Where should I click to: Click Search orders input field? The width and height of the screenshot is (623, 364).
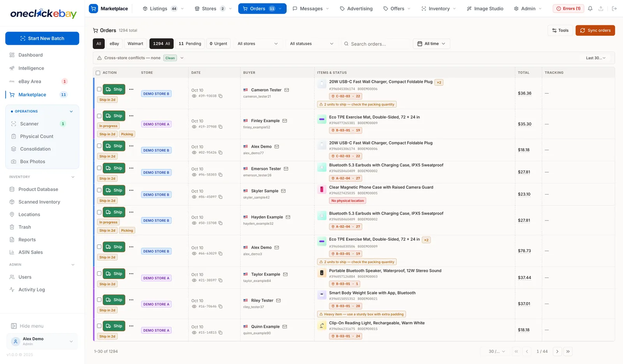pyautogui.click(x=376, y=44)
